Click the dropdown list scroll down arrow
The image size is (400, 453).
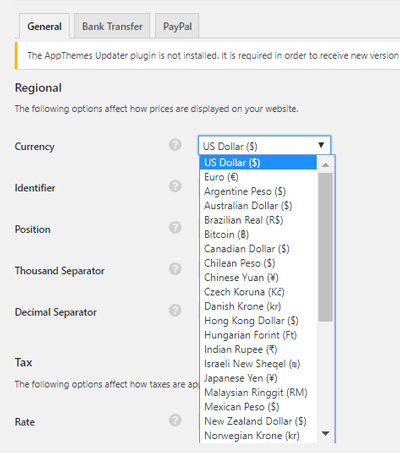326,433
